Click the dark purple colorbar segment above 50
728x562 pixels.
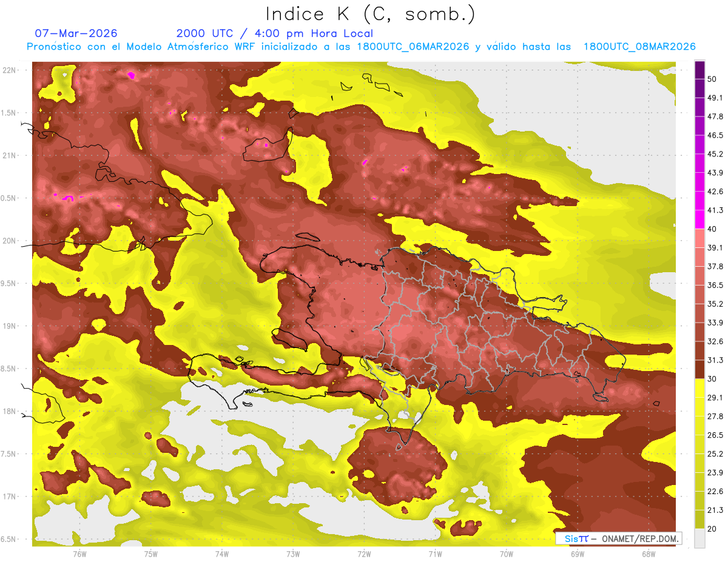coord(699,70)
